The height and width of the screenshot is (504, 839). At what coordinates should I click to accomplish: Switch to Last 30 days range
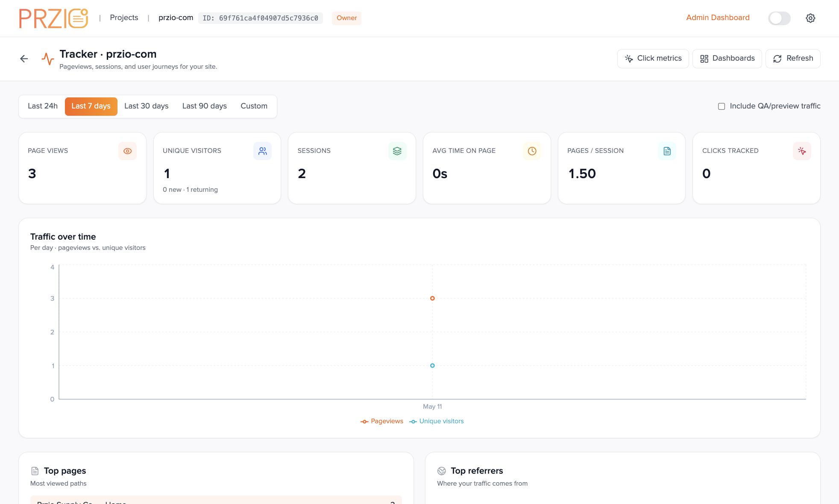pyautogui.click(x=147, y=106)
